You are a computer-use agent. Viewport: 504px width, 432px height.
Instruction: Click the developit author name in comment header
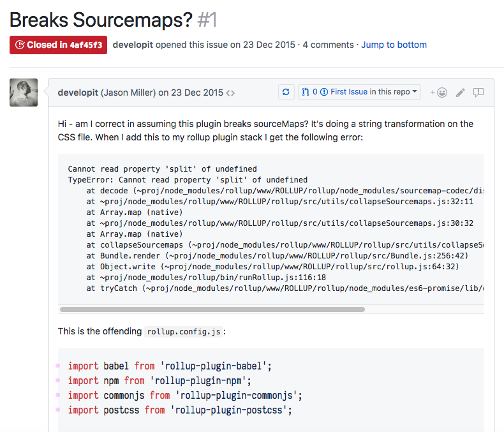[78, 93]
